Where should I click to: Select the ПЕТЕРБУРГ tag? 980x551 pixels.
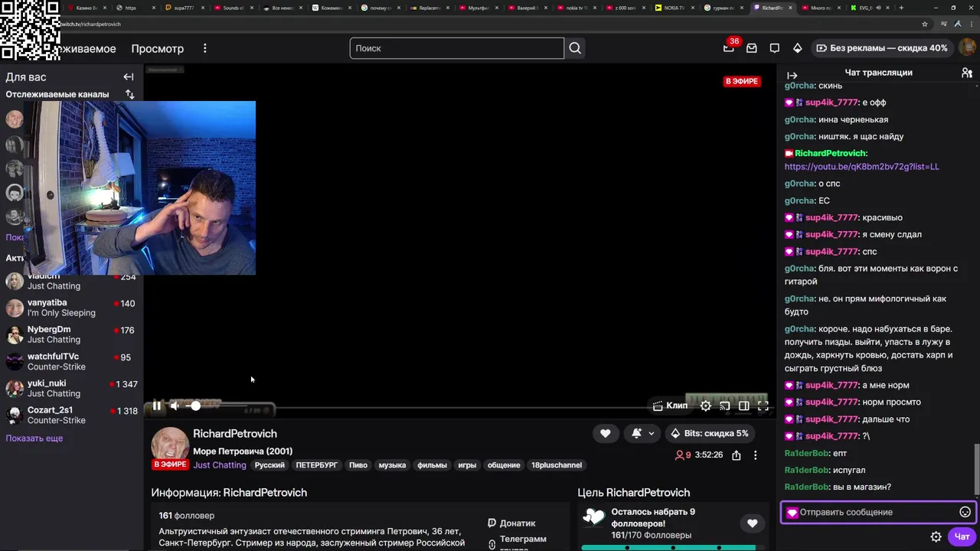pos(317,465)
